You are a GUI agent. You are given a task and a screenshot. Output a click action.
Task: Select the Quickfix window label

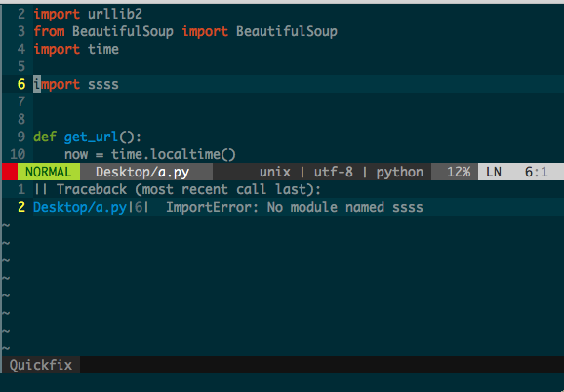(x=41, y=365)
